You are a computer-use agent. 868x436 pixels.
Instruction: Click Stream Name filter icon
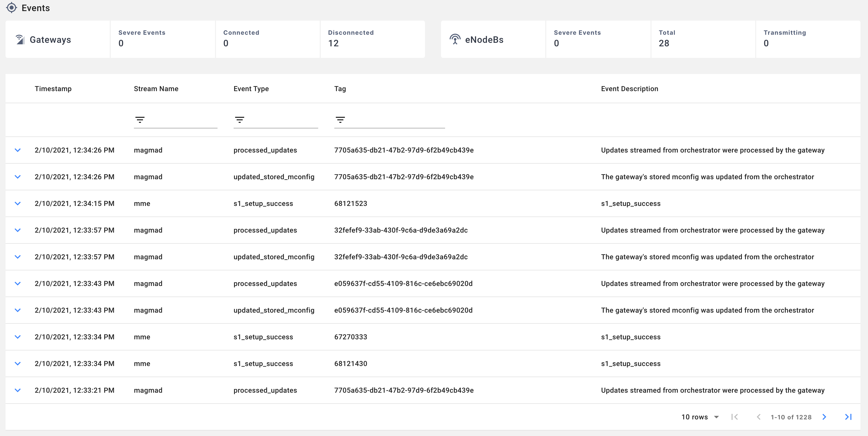click(140, 120)
